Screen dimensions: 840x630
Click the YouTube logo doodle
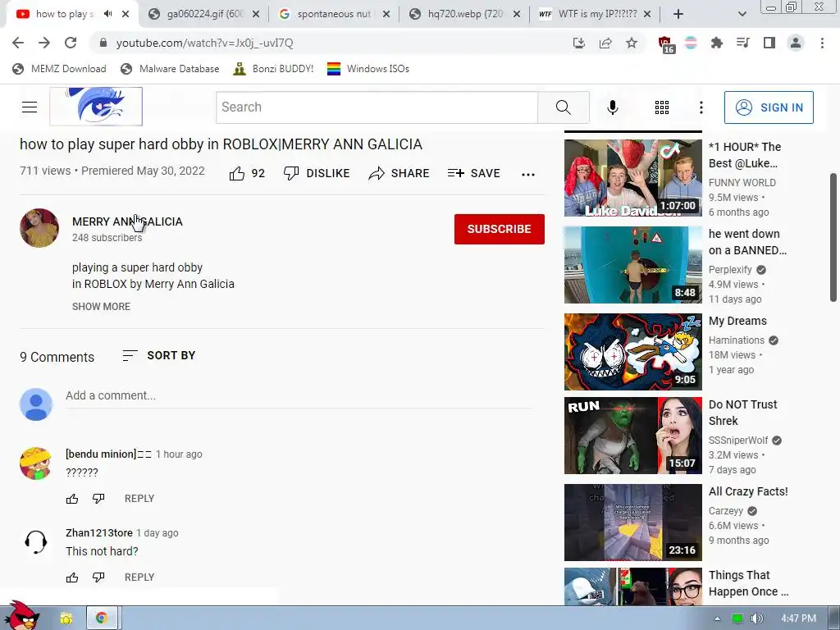tap(96, 107)
